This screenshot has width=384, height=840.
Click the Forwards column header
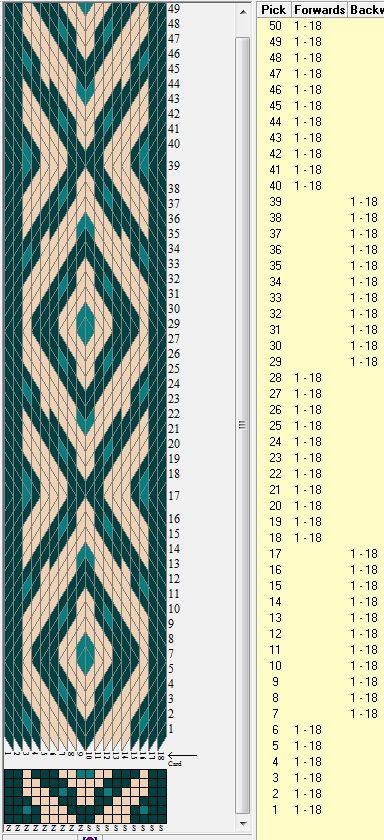click(319, 10)
